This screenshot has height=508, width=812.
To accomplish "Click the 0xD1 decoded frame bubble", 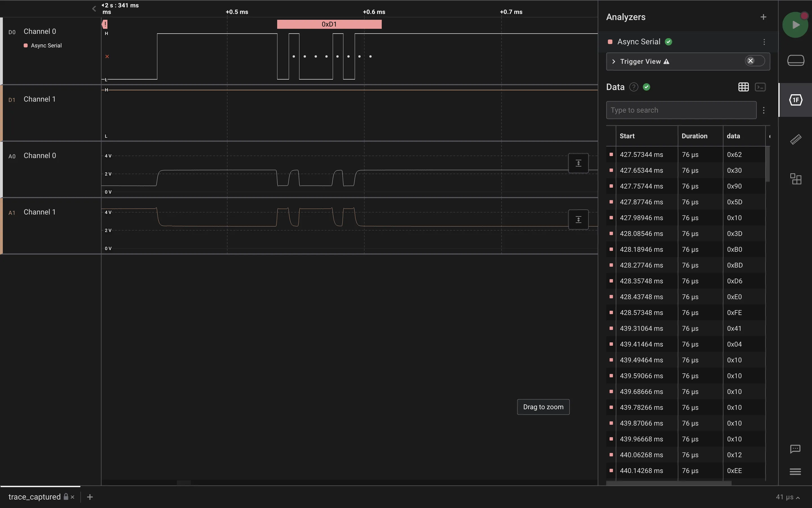I will tap(329, 24).
